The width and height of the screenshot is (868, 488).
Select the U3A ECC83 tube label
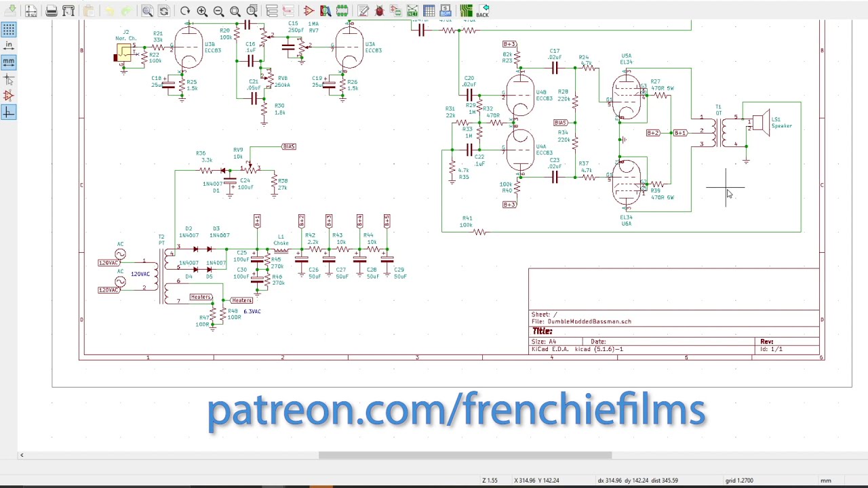click(373, 47)
